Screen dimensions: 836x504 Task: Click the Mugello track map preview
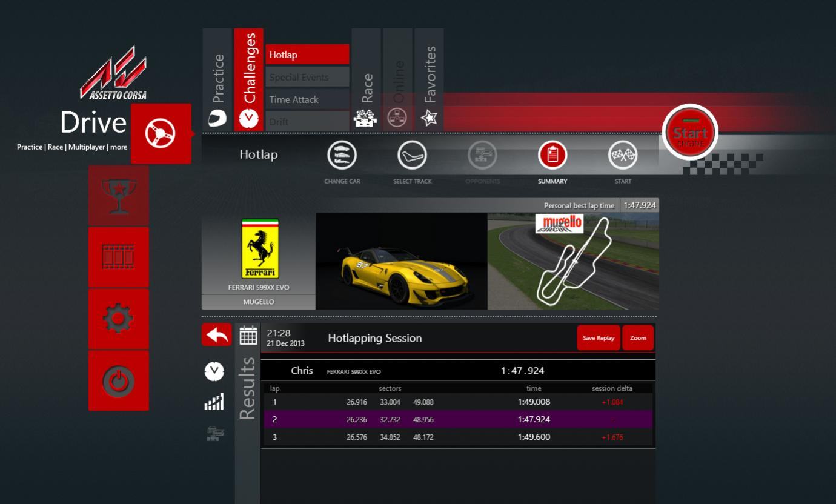[573, 261]
